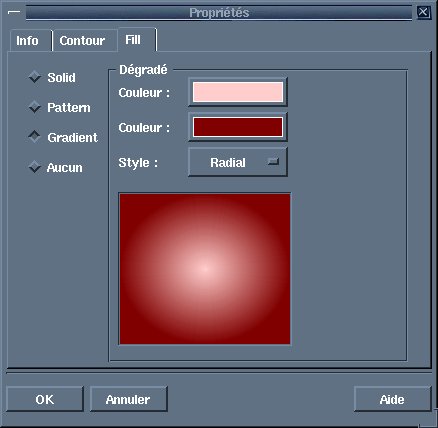Cancel with the Annuler button

(128, 399)
